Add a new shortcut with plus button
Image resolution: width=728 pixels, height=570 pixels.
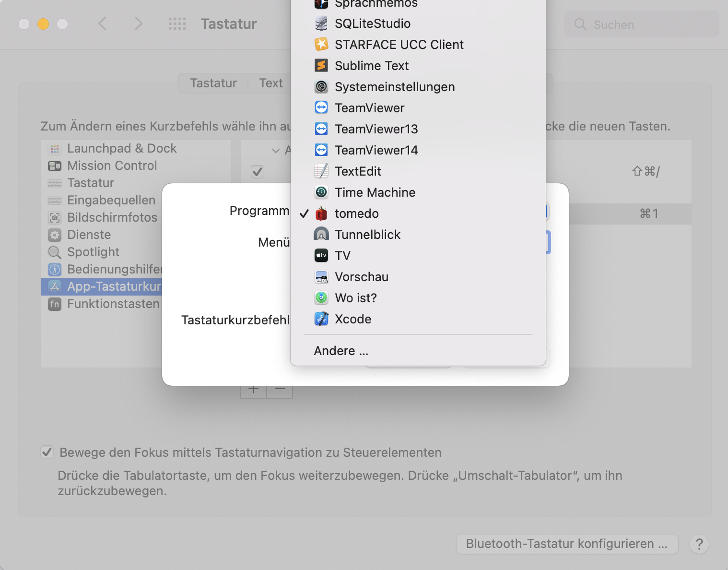(254, 389)
